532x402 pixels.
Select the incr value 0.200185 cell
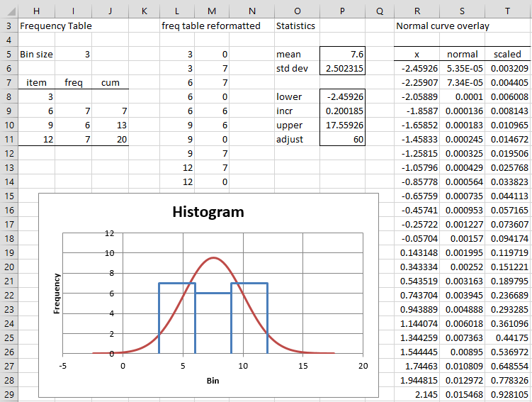pos(342,111)
